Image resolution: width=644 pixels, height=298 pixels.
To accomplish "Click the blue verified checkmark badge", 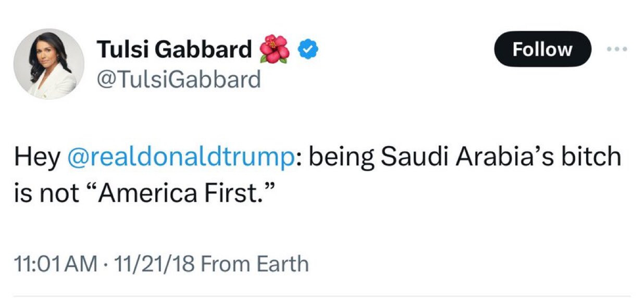I will coord(308,50).
